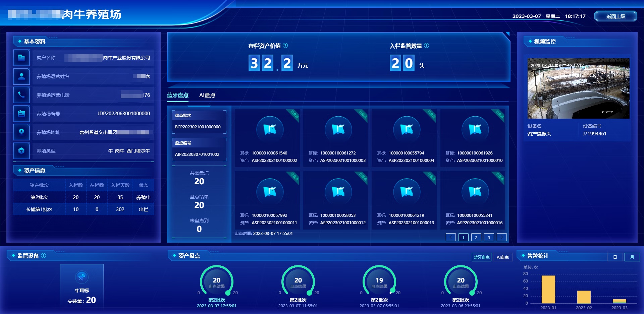Click help icon next to 监管设备
The height and width of the screenshot is (314, 644).
coord(44,256)
